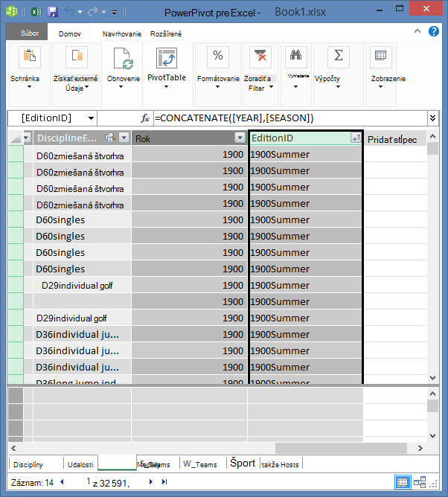Go to the next record arrow
Screen dimensions: 448x497
tap(151, 482)
